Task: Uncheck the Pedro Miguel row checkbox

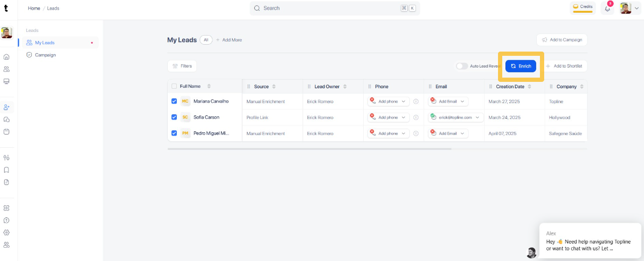Action: point(174,133)
